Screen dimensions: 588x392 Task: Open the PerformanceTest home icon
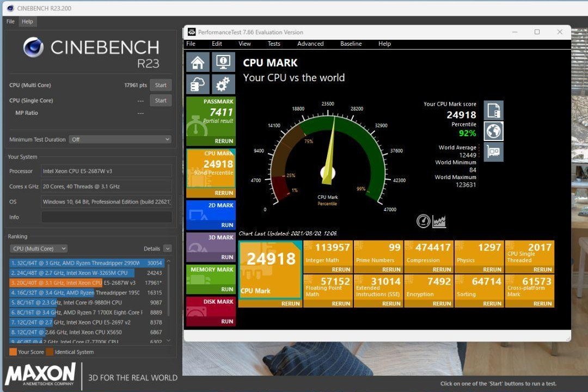click(198, 62)
